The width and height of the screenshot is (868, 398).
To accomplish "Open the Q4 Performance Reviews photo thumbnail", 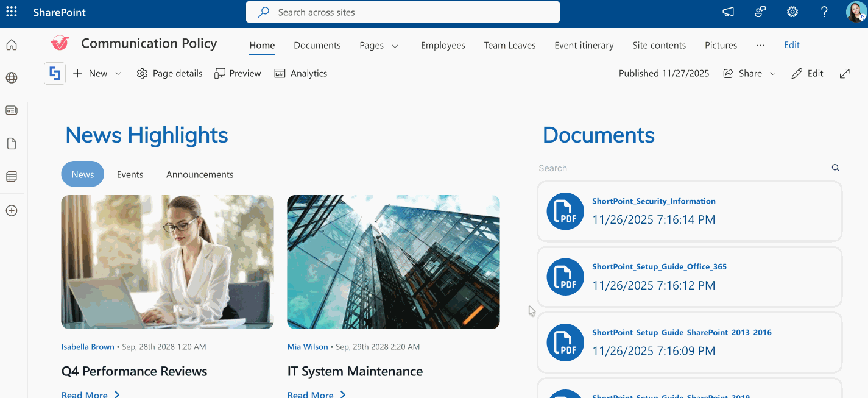I will [x=168, y=262].
